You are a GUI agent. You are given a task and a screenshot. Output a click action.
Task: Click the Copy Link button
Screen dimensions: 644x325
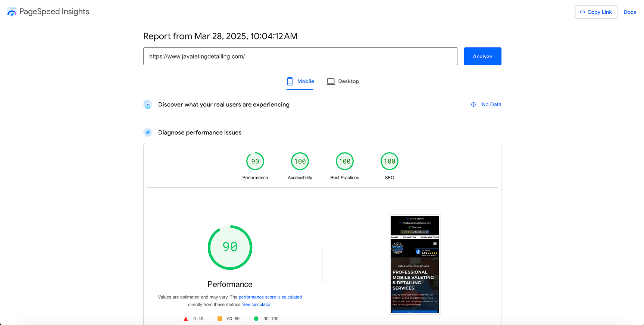click(x=596, y=12)
